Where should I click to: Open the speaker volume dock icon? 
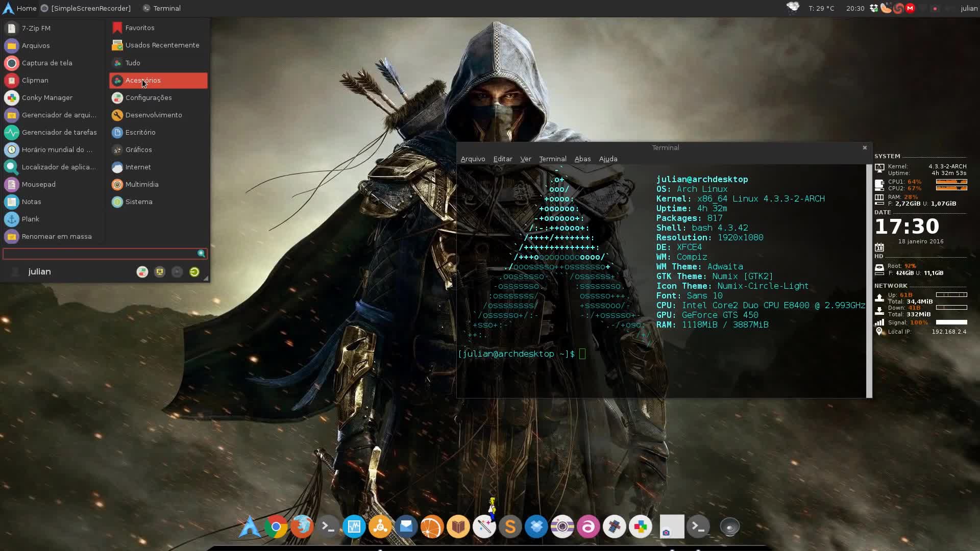tap(729, 527)
